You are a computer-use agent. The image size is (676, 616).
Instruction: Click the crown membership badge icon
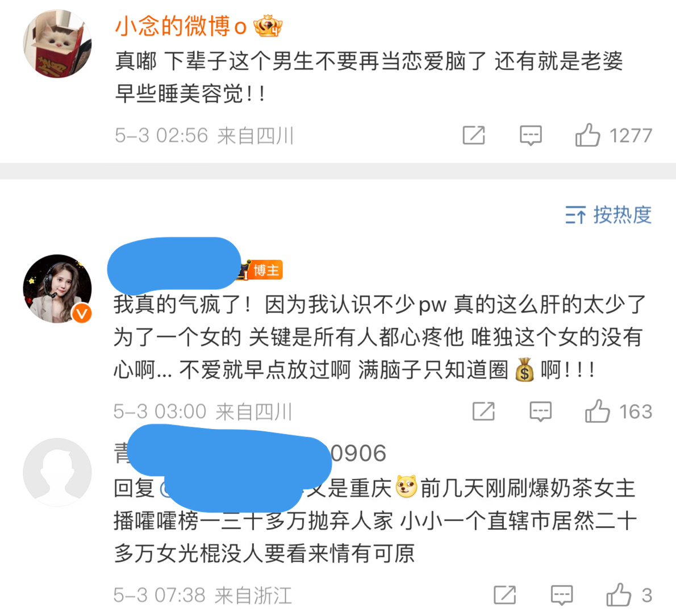coord(268,26)
